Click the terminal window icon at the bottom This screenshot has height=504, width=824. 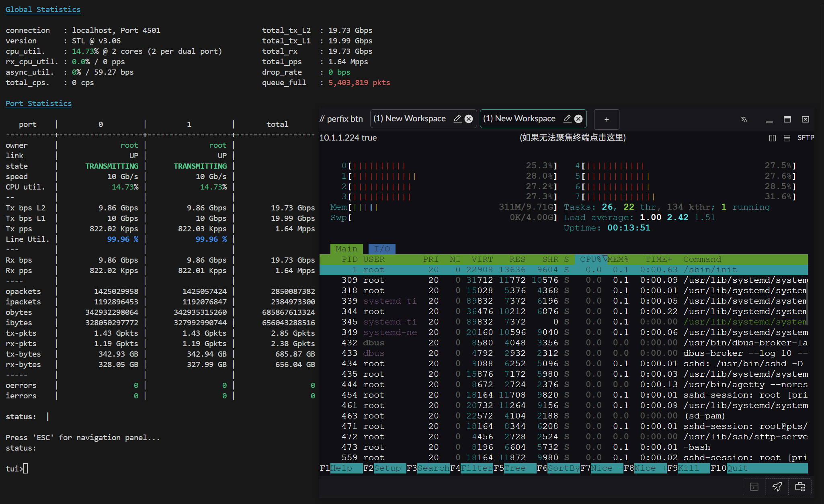coord(754,487)
